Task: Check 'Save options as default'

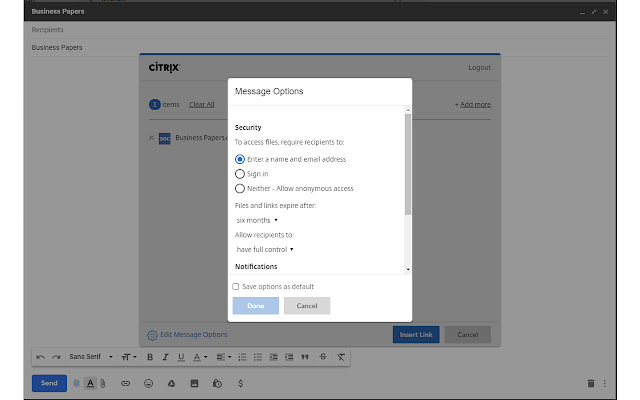Action: tap(236, 286)
